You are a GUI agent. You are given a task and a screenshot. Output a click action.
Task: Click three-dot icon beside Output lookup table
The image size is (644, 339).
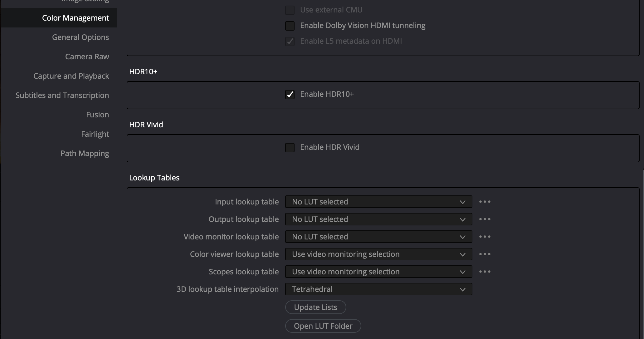[x=485, y=219]
